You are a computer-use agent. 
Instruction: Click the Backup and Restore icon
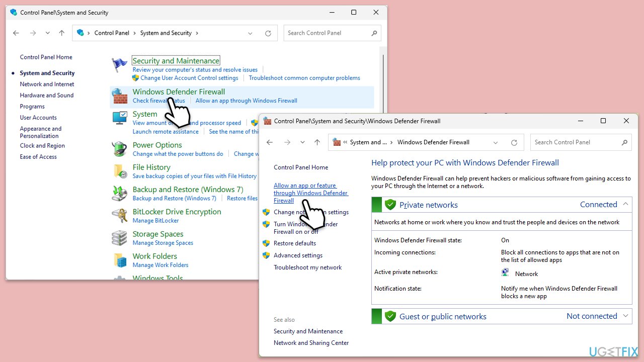[120, 194]
